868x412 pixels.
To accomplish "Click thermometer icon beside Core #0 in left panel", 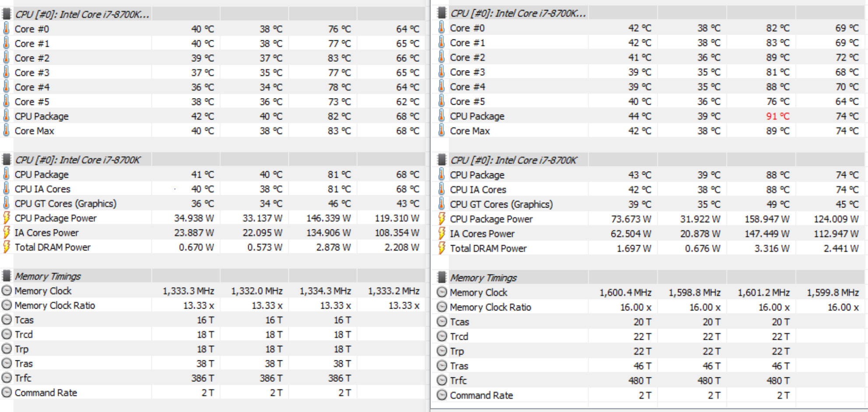I will pyautogui.click(x=7, y=29).
